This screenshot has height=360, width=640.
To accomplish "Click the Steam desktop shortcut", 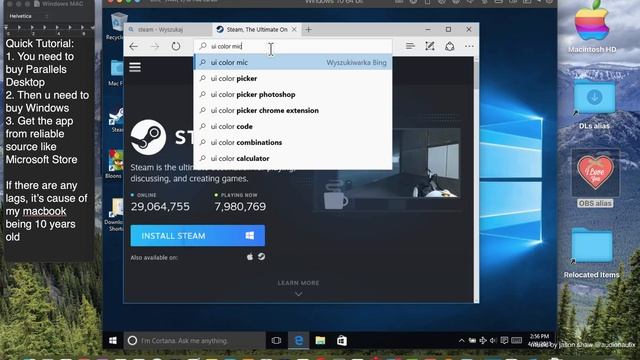I will coord(116,120).
